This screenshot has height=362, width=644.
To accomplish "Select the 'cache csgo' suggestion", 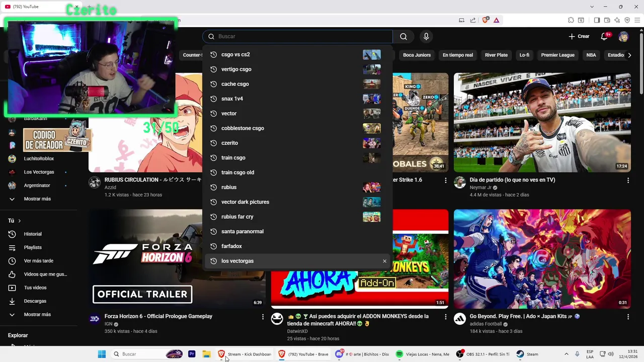I will pyautogui.click(x=297, y=84).
